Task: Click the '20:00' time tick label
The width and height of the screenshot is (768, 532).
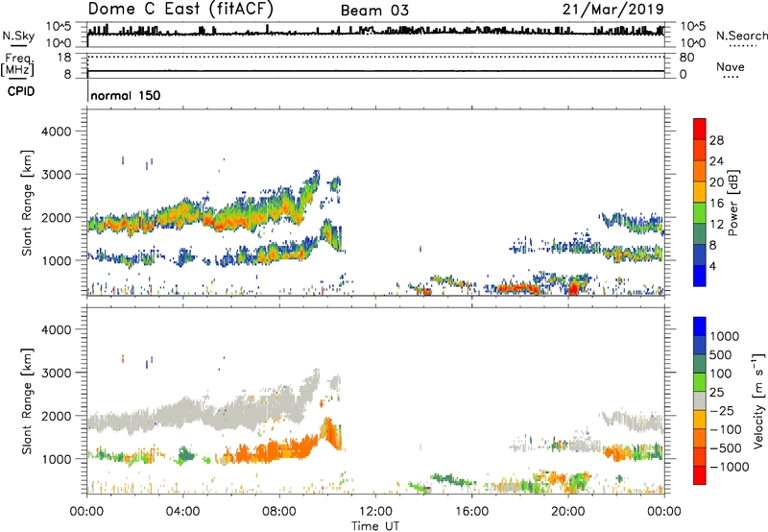Action: 567,512
